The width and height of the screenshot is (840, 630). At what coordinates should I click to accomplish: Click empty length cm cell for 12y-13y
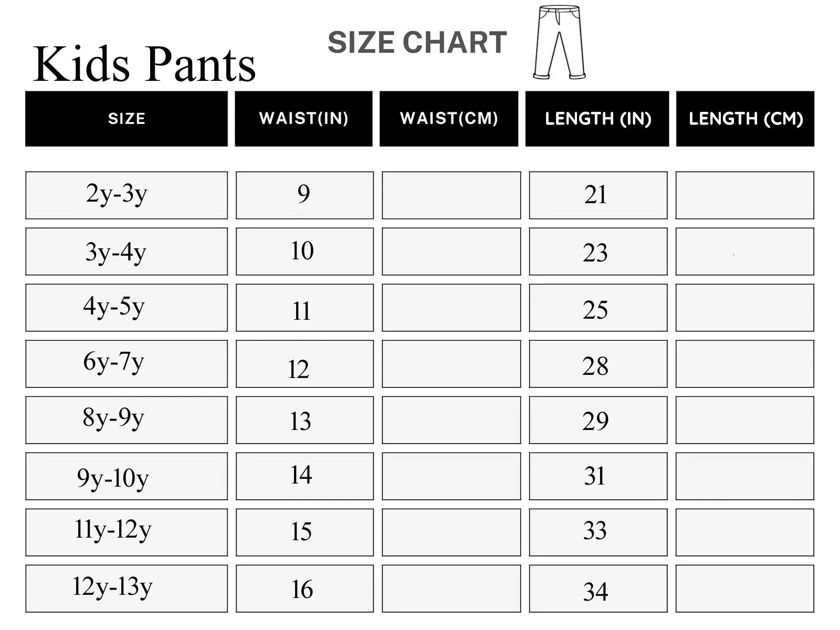[744, 589]
